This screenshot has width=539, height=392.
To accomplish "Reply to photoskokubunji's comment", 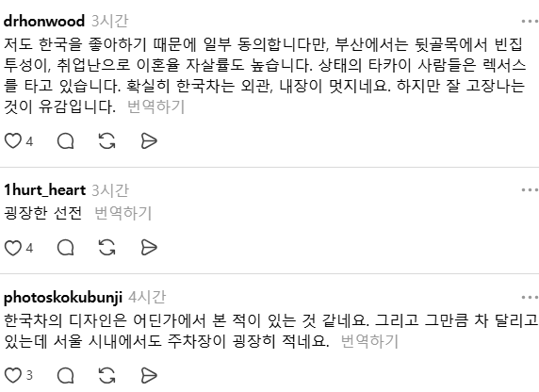I will (65, 375).
